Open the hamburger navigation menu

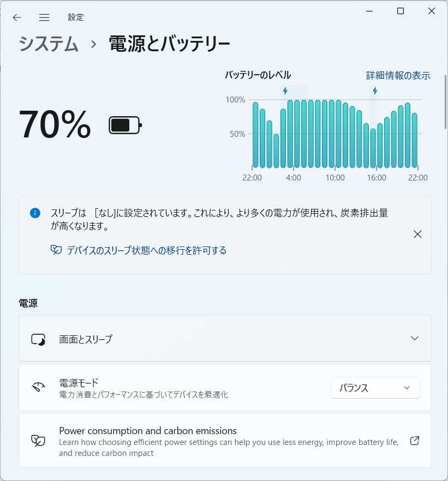pos(44,17)
